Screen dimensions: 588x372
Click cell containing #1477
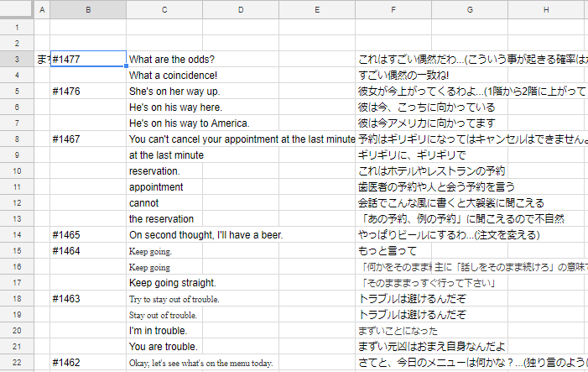coord(88,60)
